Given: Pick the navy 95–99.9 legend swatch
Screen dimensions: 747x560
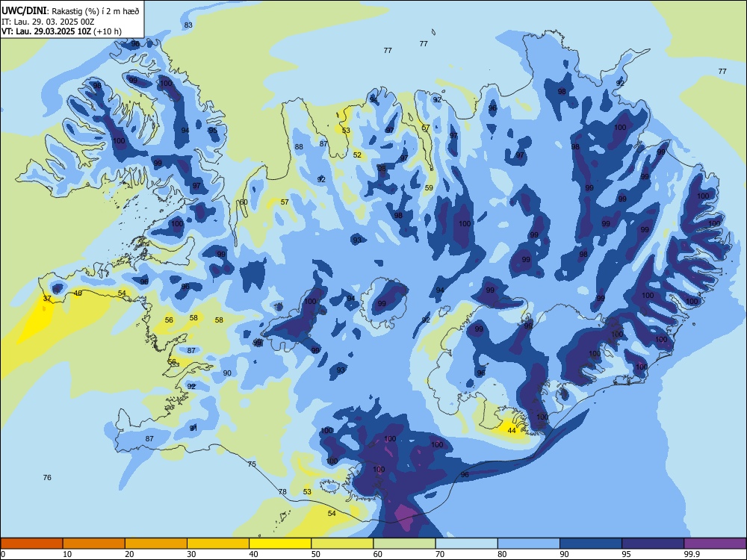Looking at the screenshot, I should (x=653, y=544).
